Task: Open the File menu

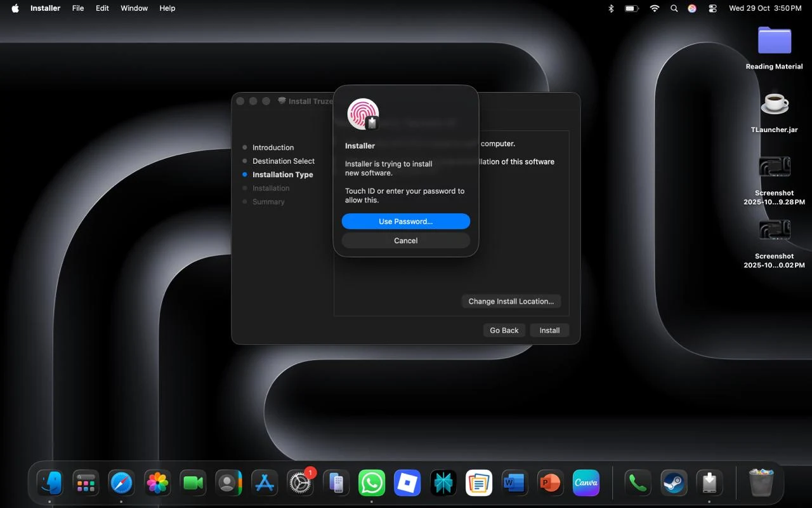Action: [x=78, y=8]
